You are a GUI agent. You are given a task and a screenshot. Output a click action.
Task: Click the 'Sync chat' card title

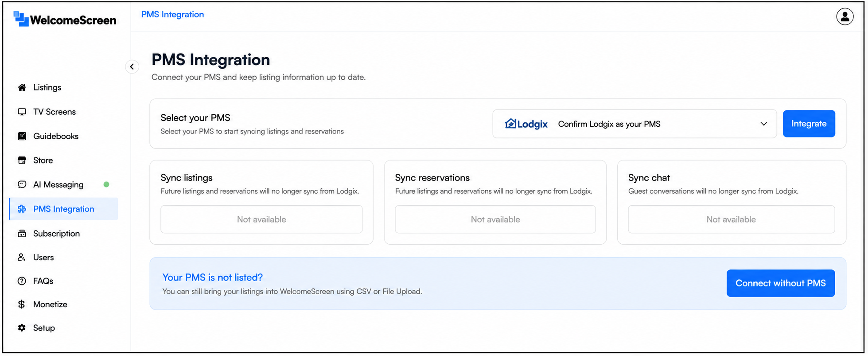coord(649,178)
